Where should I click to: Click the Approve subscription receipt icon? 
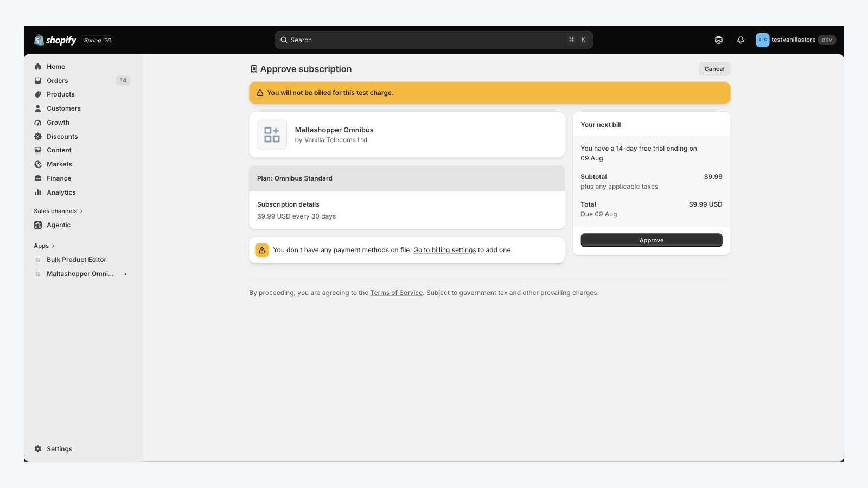pyautogui.click(x=254, y=69)
